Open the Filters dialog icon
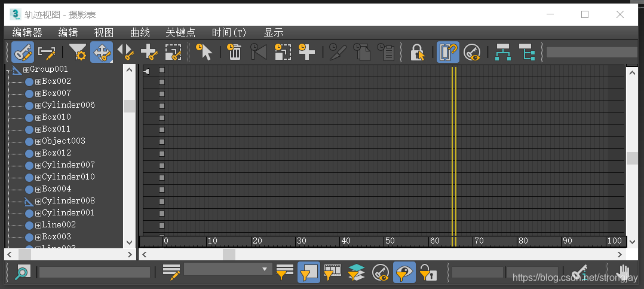 pyautogui.click(x=77, y=52)
